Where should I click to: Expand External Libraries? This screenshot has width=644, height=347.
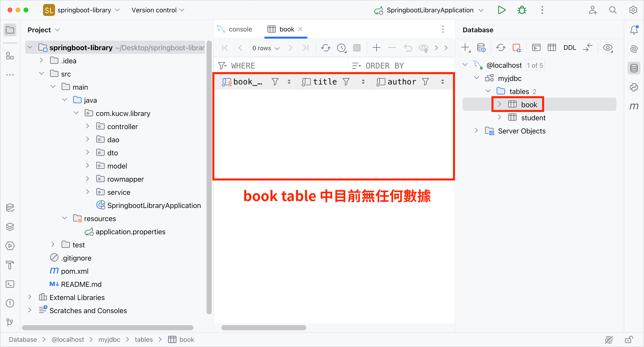click(30, 297)
